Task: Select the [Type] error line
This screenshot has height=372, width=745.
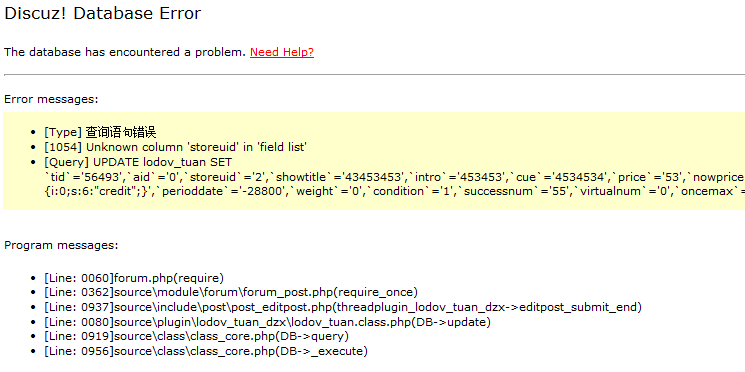Action: [100, 132]
